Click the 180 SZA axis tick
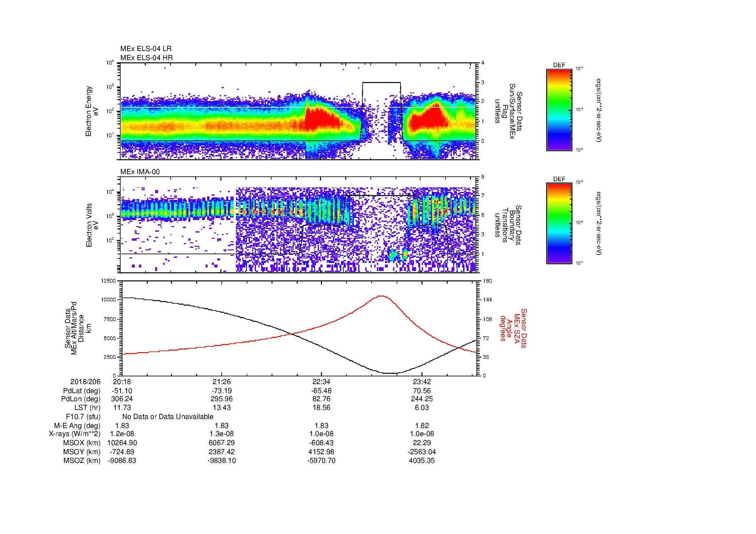 pyautogui.click(x=487, y=281)
